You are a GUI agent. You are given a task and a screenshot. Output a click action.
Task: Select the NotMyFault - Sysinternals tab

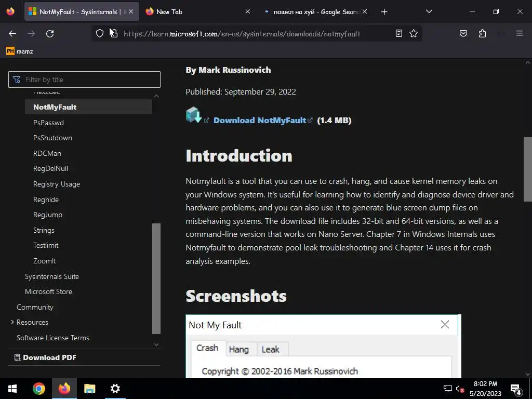[82, 11]
